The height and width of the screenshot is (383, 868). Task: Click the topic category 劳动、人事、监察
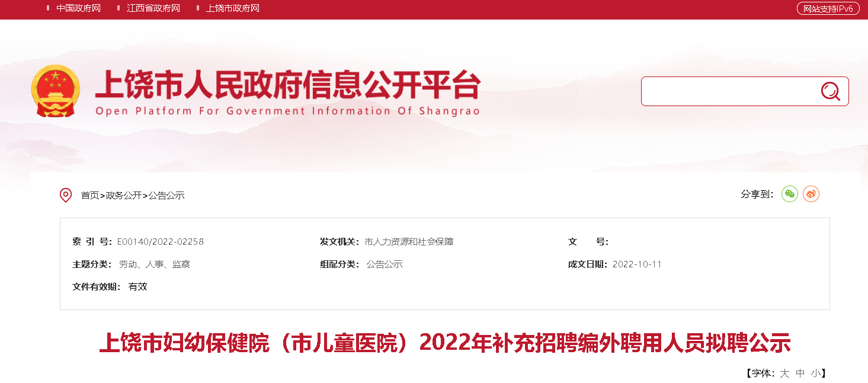coord(155,264)
